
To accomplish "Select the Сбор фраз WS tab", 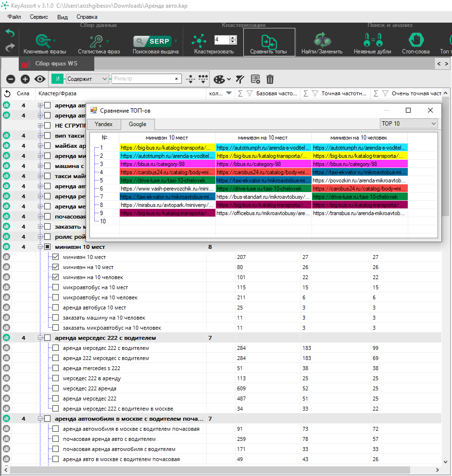I will pos(56,64).
